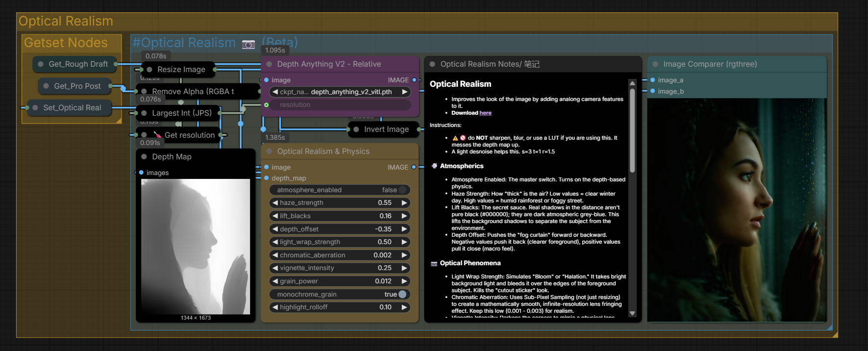Select next ckpt_name model with right arrow
This screenshot has height=351, width=868.
405,92
